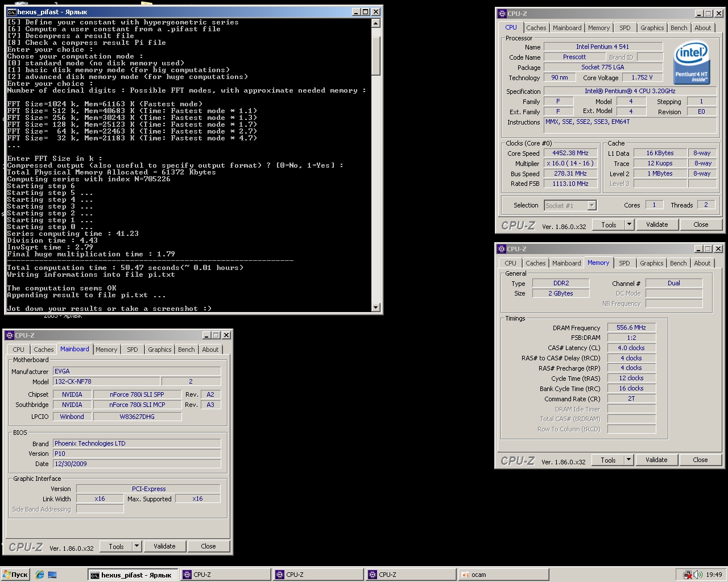Click the BIOS date 12/30/2009 field
The height and width of the screenshot is (582, 728).
click(136, 464)
